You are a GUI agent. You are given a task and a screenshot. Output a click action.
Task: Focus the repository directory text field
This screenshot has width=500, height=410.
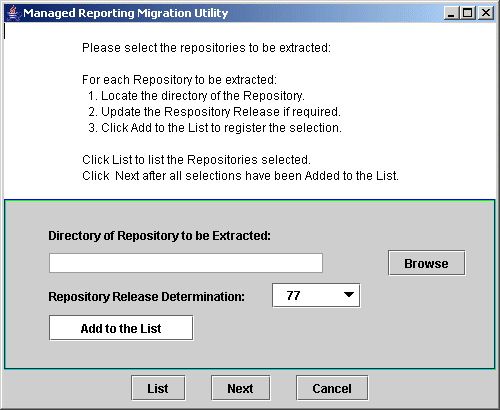[x=186, y=263]
